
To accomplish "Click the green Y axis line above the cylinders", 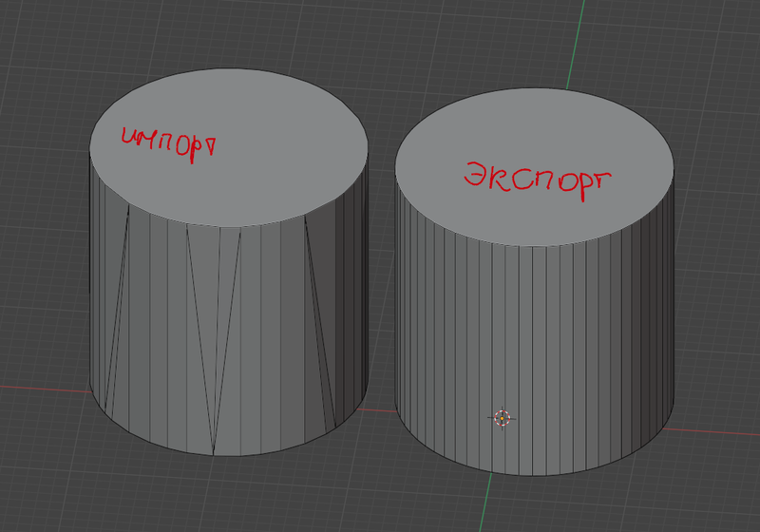I will (575, 38).
